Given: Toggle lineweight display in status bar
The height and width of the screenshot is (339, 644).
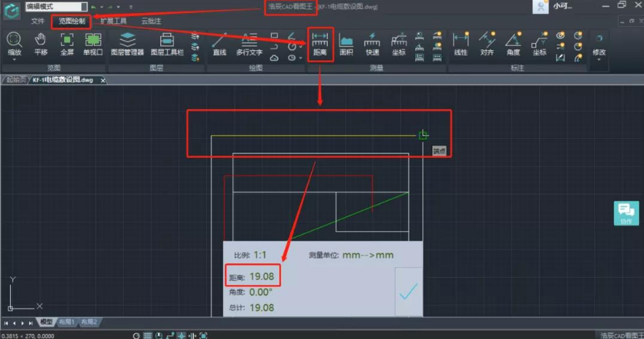Looking at the screenshot, I should [x=192, y=335].
